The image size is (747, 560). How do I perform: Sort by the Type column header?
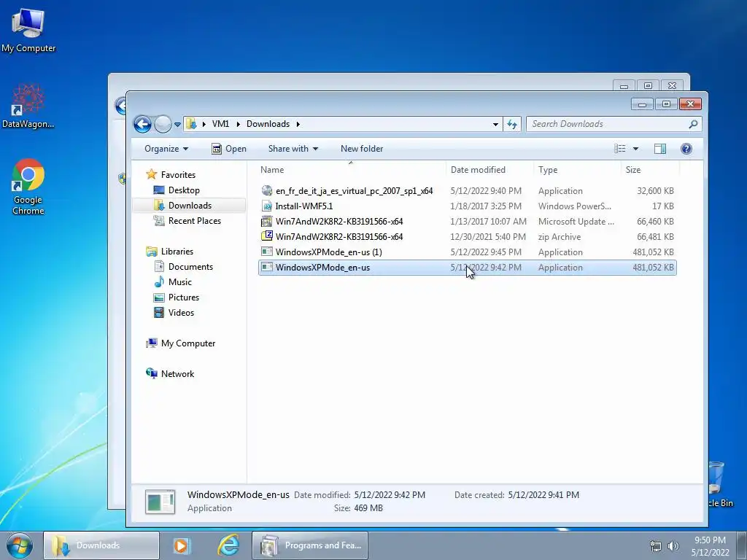[578, 169]
